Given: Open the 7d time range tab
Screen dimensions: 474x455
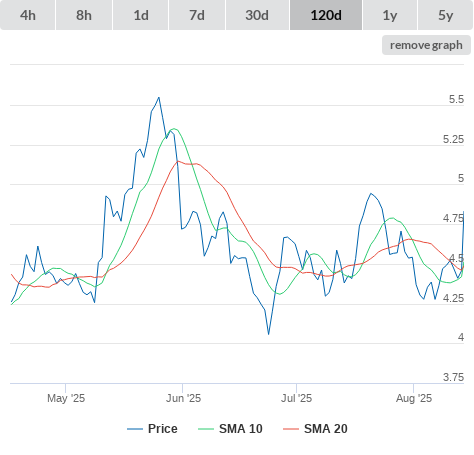Looking at the screenshot, I should tap(197, 15).
